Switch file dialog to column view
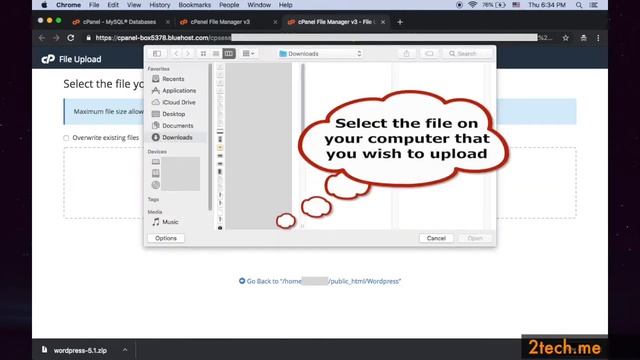The image size is (640, 360). pyautogui.click(x=229, y=53)
